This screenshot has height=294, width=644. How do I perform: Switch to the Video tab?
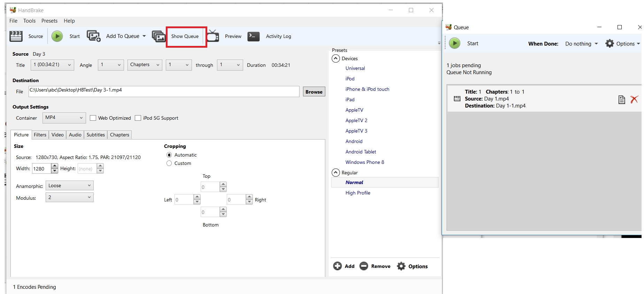click(57, 135)
